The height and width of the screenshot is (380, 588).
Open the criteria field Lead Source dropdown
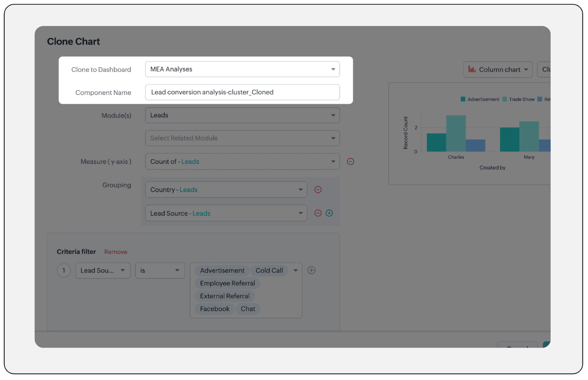pyautogui.click(x=103, y=270)
